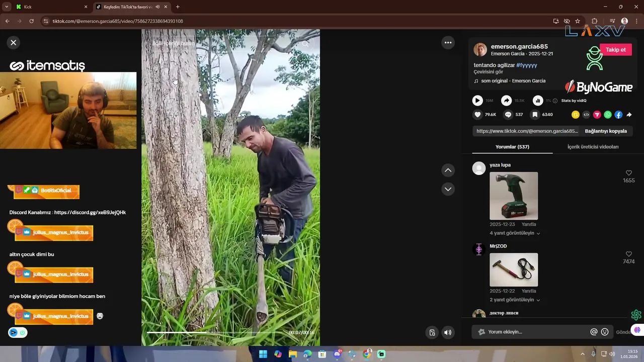Reply to the Mr|ZOD comment with Yanıtla
This screenshot has height=362, width=644.
tap(529, 291)
